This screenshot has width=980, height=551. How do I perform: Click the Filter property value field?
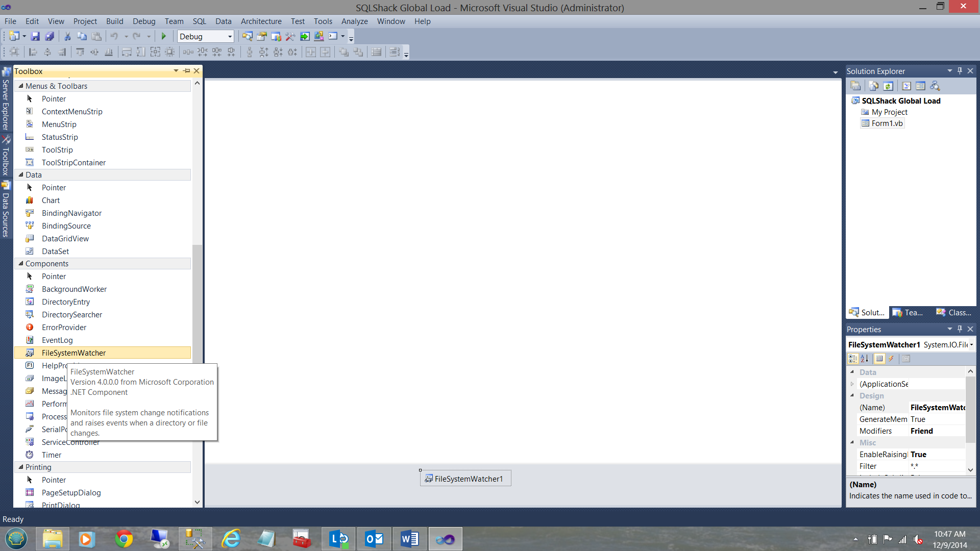tap(937, 466)
